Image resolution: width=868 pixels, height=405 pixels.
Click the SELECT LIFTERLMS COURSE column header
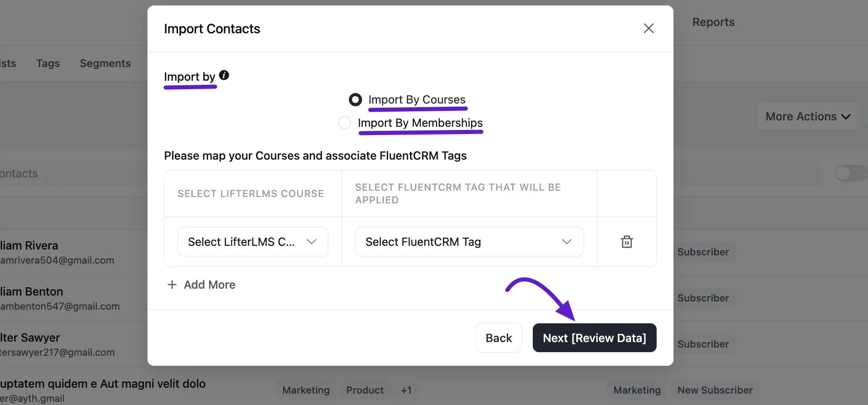251,193
